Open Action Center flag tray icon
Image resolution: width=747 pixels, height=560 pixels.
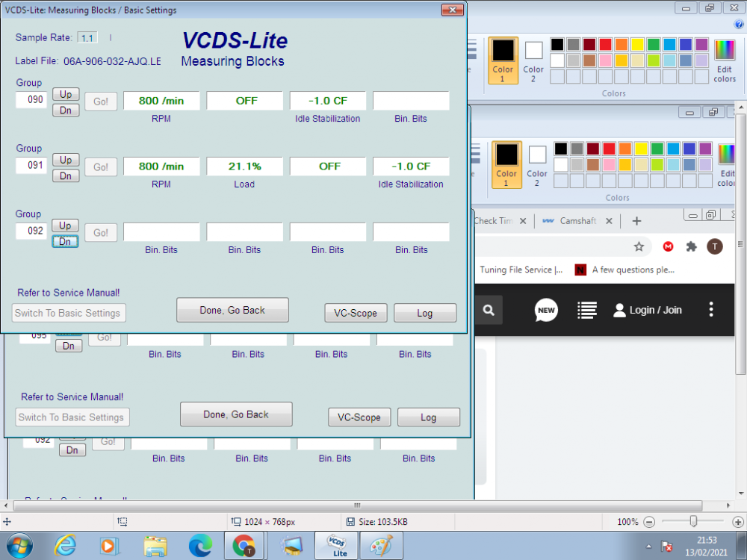(666, 547)
